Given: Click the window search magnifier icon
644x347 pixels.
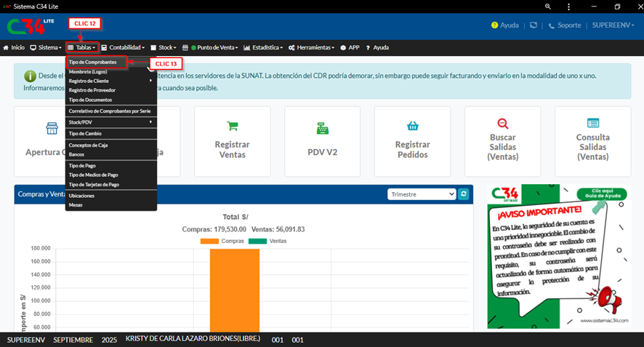Looking at the screenshot, I should (547, 7).
